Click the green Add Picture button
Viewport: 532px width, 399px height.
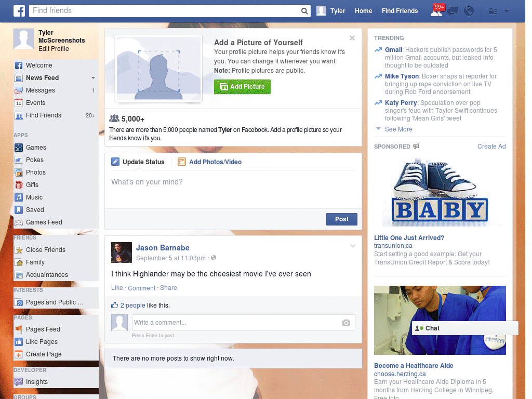pyautogui.click(x=242, y=87)
